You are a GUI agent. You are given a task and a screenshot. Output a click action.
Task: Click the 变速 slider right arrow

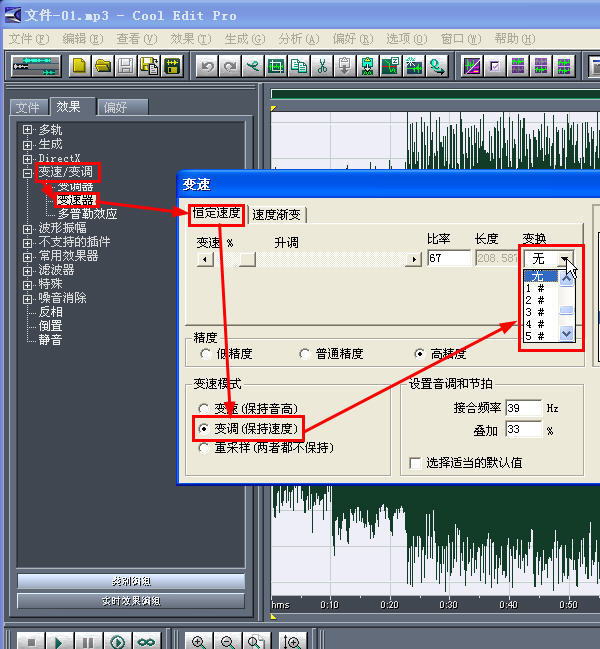413,260
